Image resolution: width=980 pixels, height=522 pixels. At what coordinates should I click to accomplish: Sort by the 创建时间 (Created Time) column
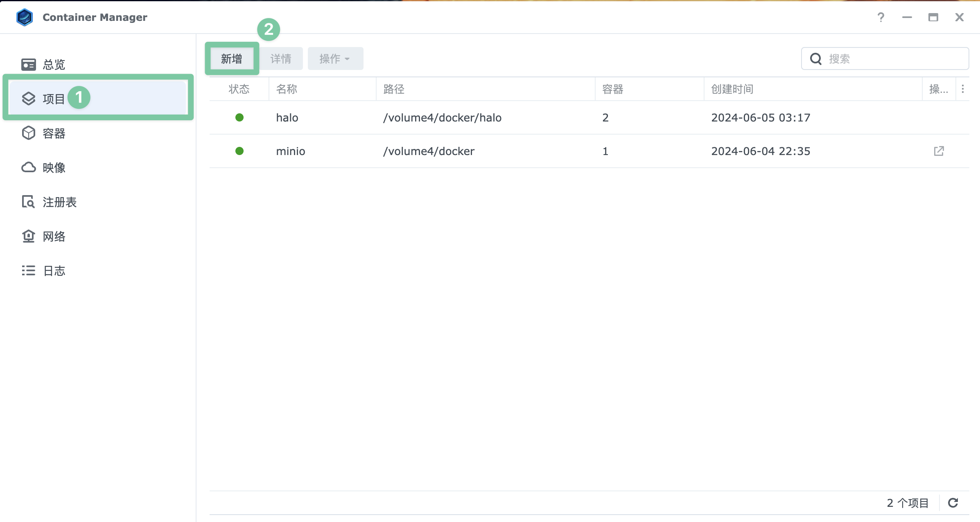point(732,89)
